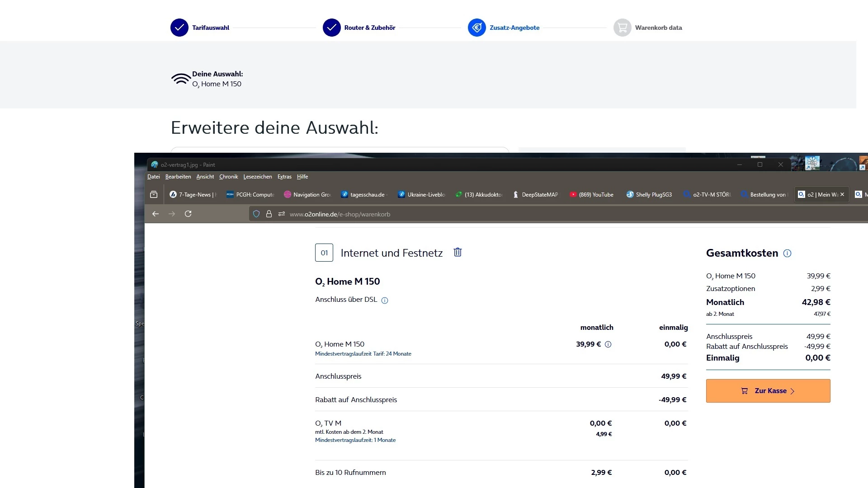Open Gesamtkosten info icon
This screenshot has width=868, height=488.
[787, 253]
